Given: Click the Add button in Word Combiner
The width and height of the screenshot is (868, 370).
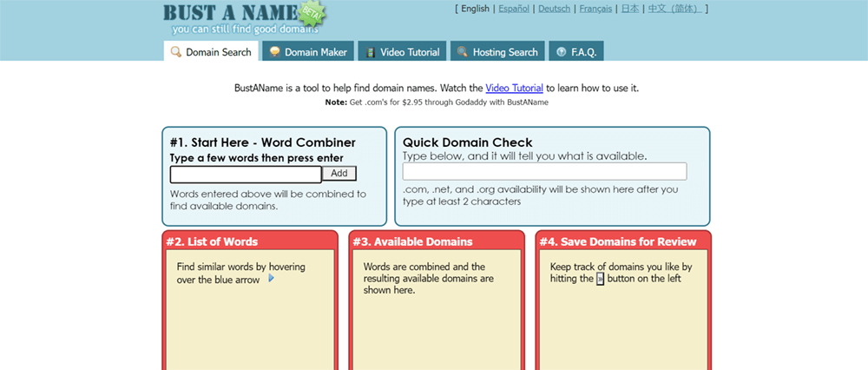Looking at the screenshot, I should [339, 174].
